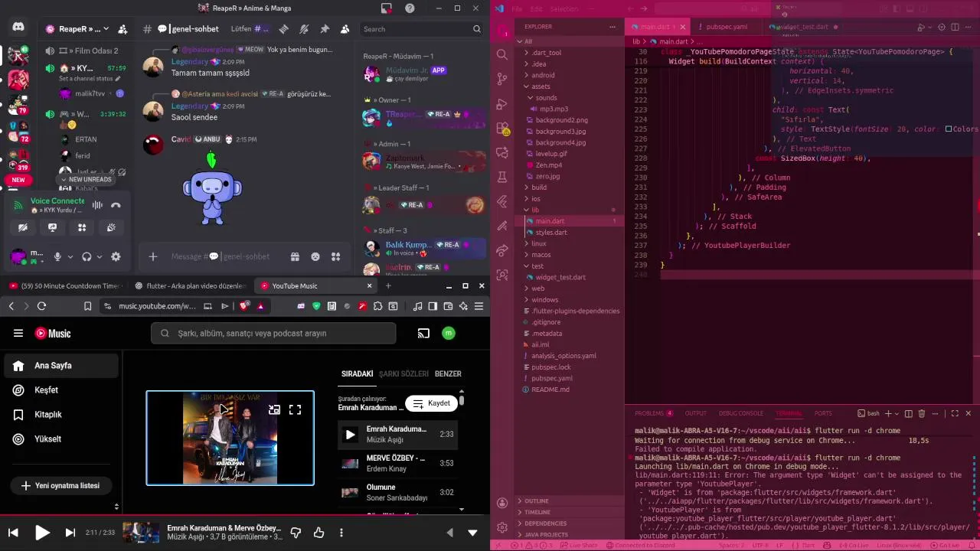The width and height of the screenshot is (980, 551).
Task: Open Discord pinned messages
Action: pyautogui.click(x=325, y=29)
